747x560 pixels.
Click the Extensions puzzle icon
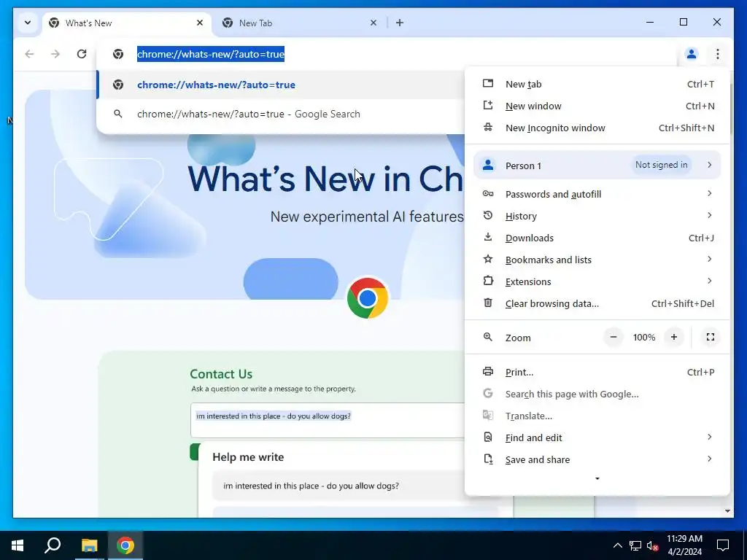(488, 281)
